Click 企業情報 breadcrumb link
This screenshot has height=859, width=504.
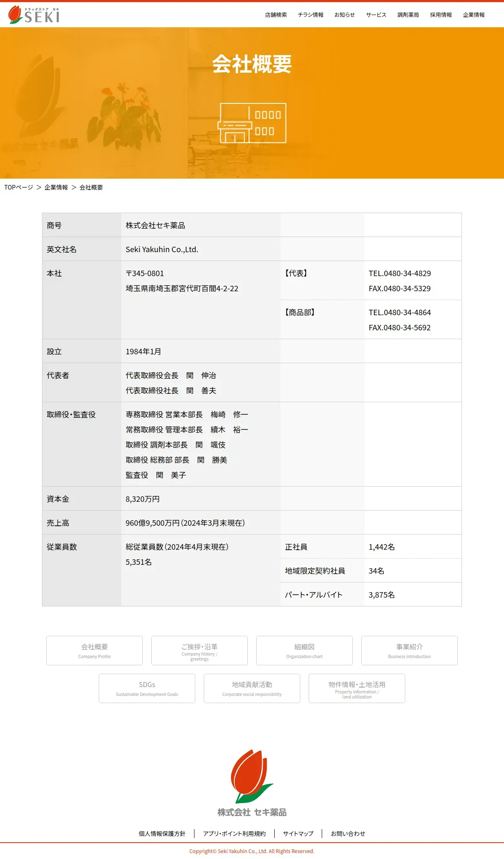56,187
